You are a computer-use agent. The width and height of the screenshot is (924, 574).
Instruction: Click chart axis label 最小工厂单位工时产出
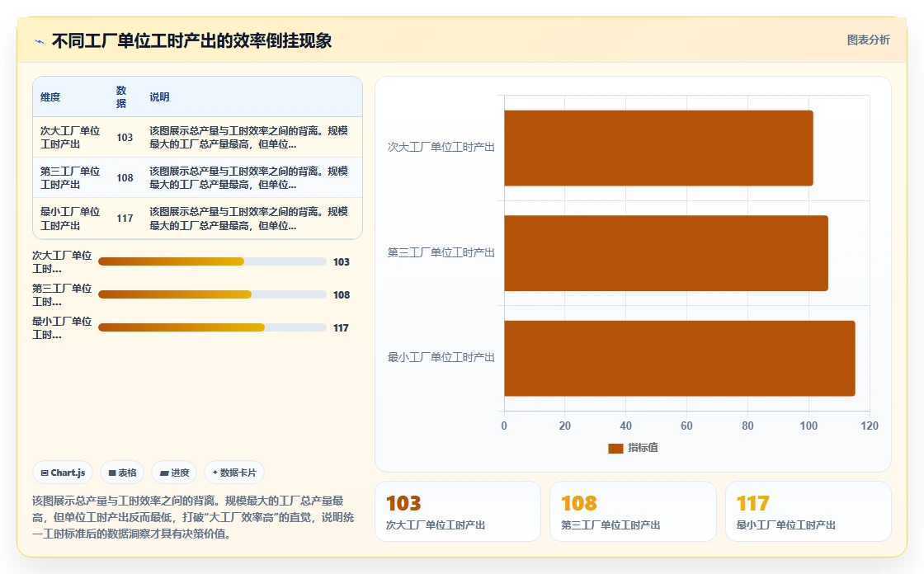pyautogui.click(x=441, y=358)
